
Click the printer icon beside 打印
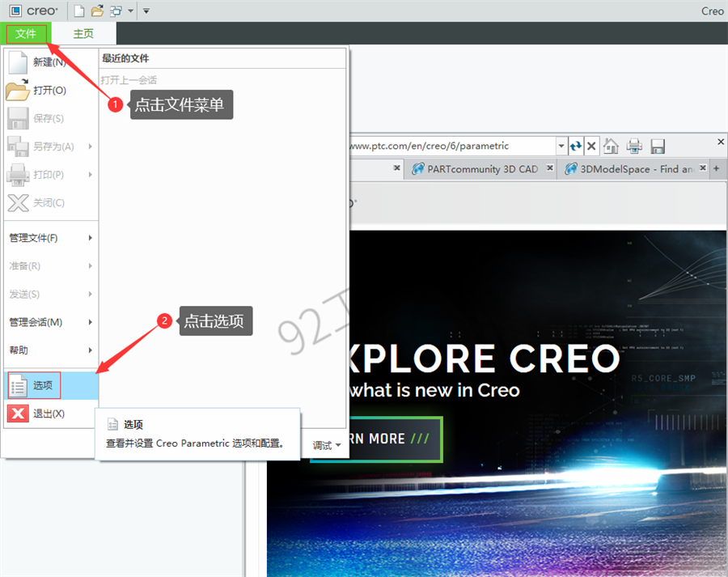click(18, 175)
